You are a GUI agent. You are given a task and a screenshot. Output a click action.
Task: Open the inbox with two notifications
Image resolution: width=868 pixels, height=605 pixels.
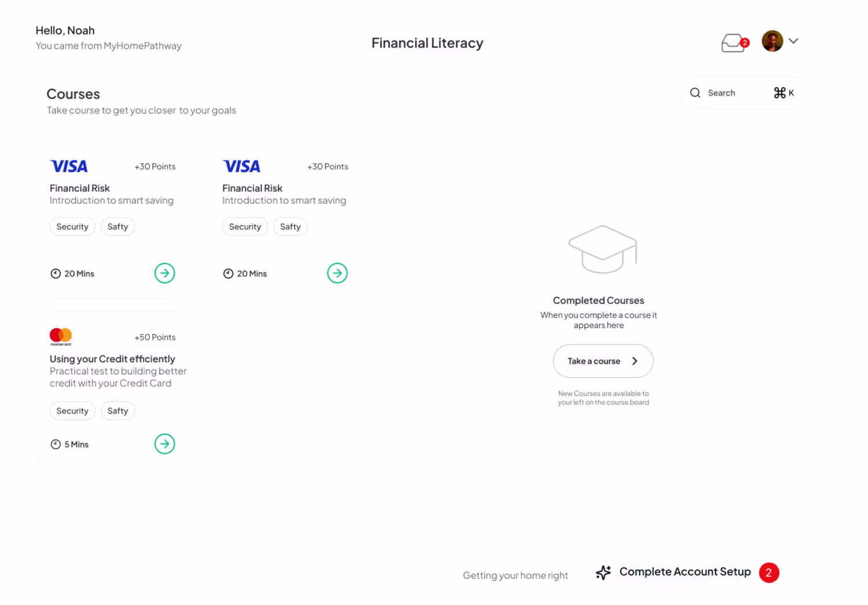734,43
